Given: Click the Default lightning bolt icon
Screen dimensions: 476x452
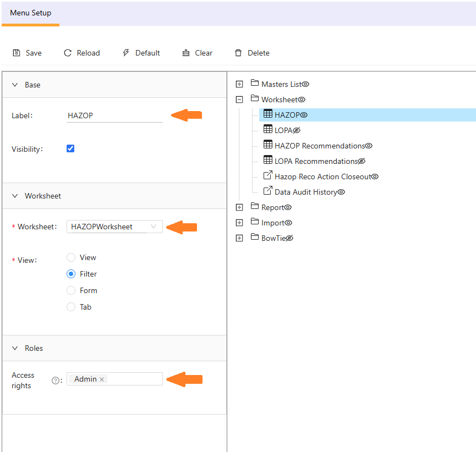Looking at the screenshot, I should pos(126,53).
